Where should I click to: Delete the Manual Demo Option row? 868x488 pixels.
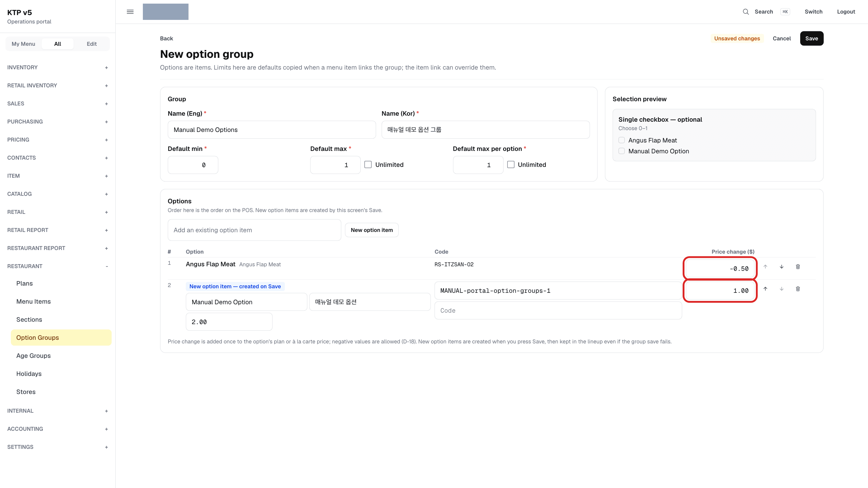tap(797, 289)
